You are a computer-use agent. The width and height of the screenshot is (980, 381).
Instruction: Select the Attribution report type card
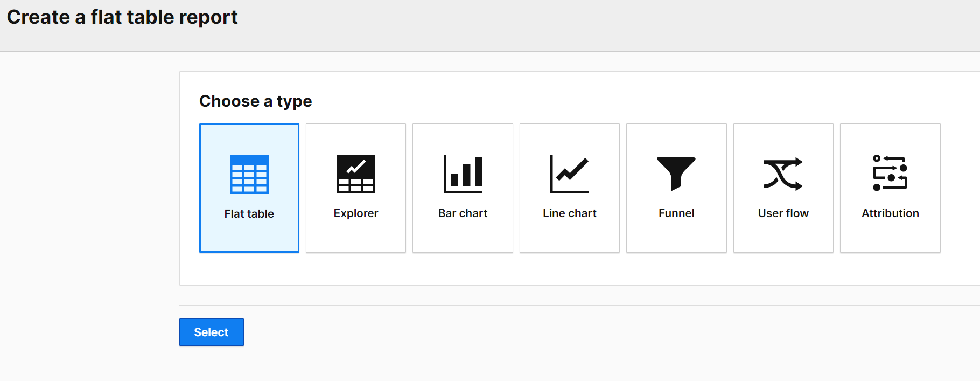[890, 188]
